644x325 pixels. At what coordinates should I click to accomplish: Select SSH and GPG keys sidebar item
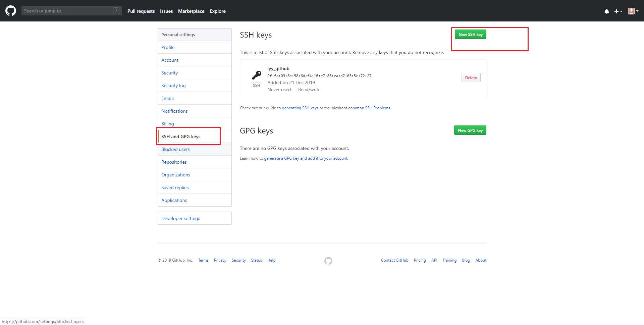(x=195, y=137)
